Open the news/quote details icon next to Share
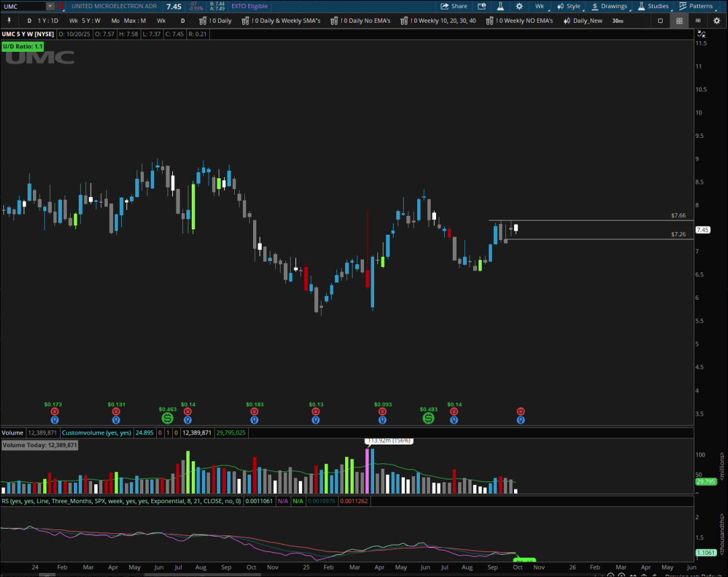 click(482, 7)
